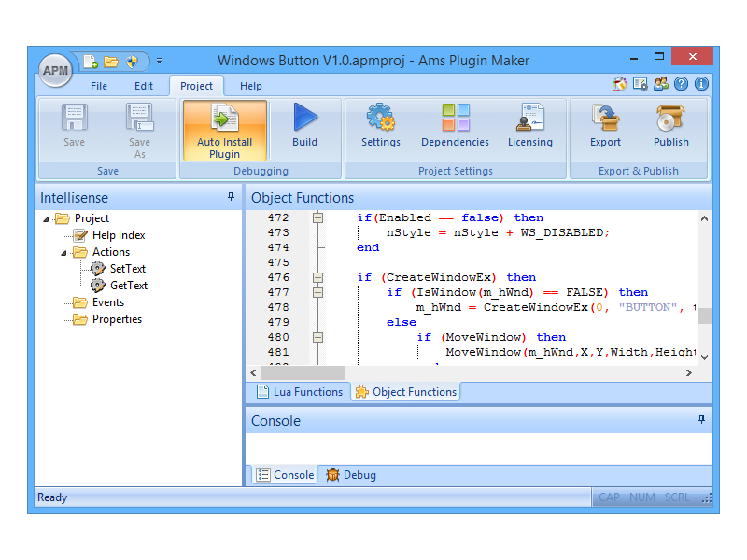747x560 pixels.
Task: Collapse code fold at line 476
Action: (317, 277)
